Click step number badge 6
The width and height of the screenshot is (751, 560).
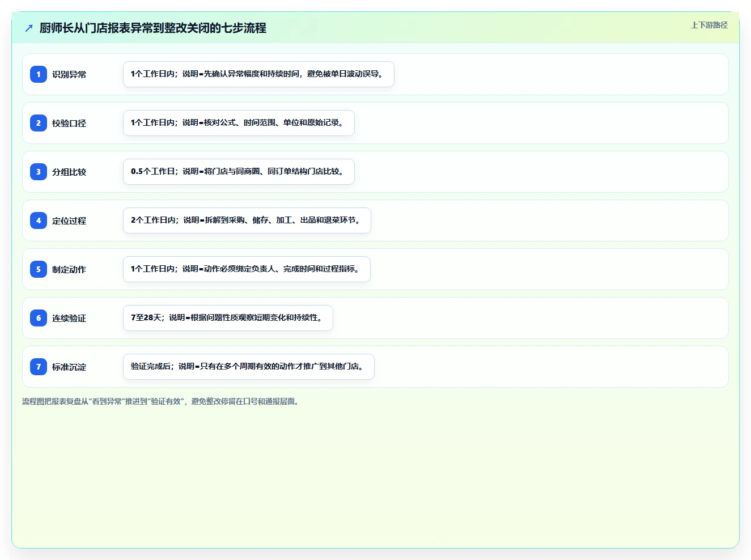39,318
